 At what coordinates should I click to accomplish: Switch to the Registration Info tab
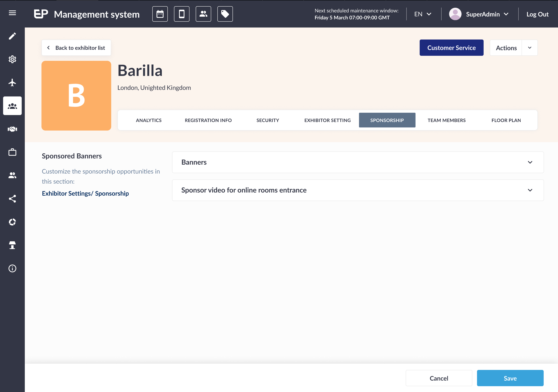[208, 120]
